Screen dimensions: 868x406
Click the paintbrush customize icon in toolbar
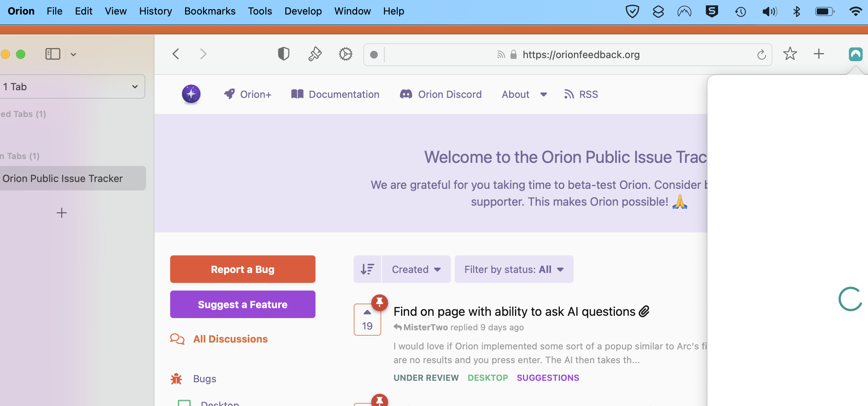pos(315,54)
